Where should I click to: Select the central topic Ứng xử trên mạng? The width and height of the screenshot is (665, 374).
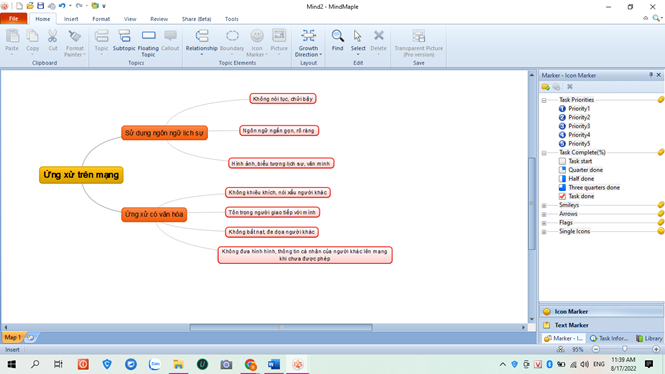81,175
